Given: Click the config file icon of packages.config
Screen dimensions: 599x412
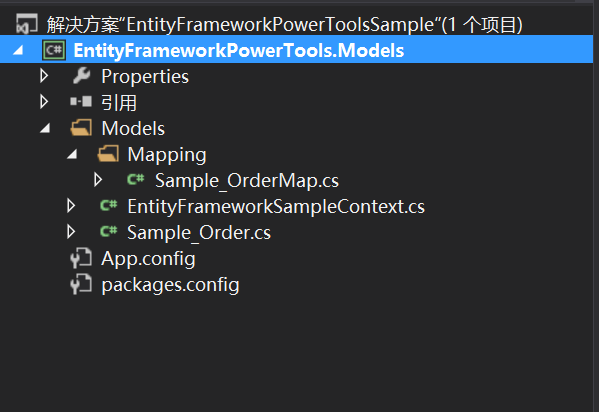Looking at the screenshot, I should (x=81, y=284).
